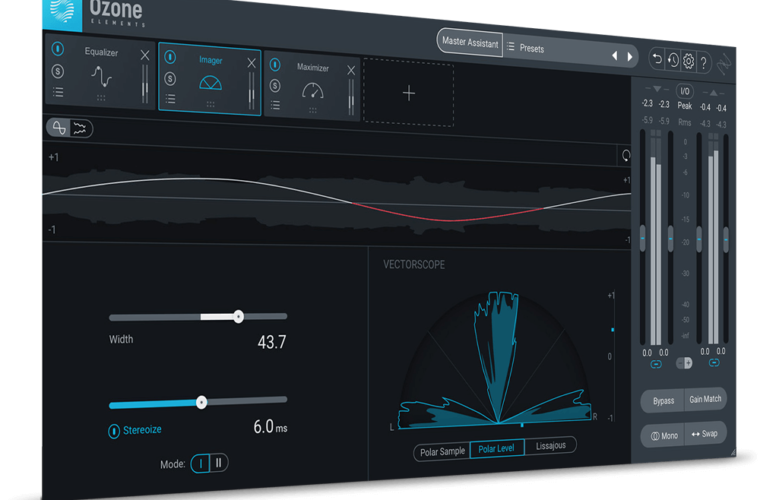Click the Bypass button
This screenshot has height=500, width=760.
[663, 401]
